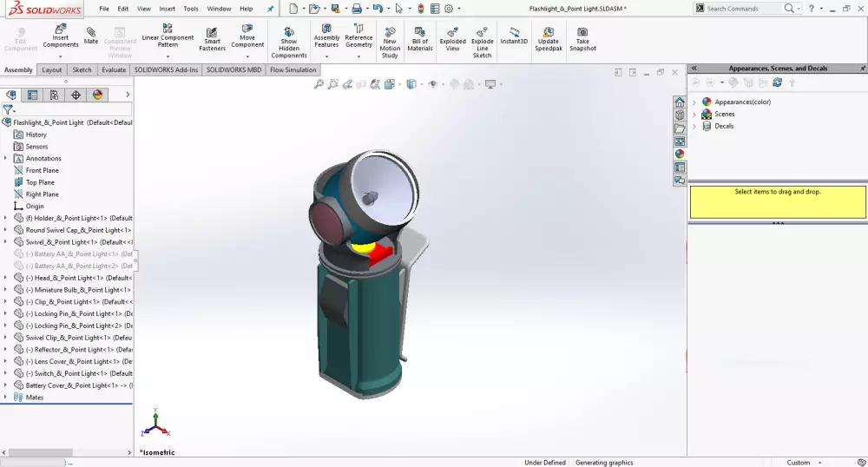Open the File menu
The width and height of the screenshot is (868, 467).
coord(104,9)
